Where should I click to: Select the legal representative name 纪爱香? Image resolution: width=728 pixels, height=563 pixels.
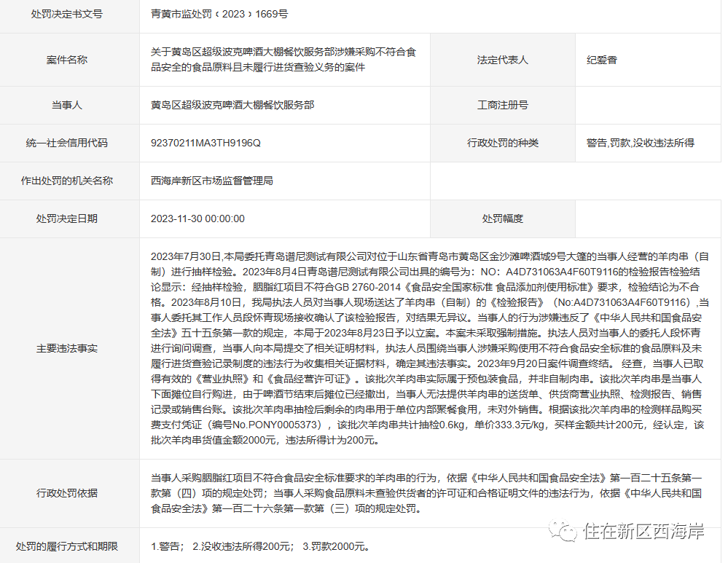click(x=602, y=60)
